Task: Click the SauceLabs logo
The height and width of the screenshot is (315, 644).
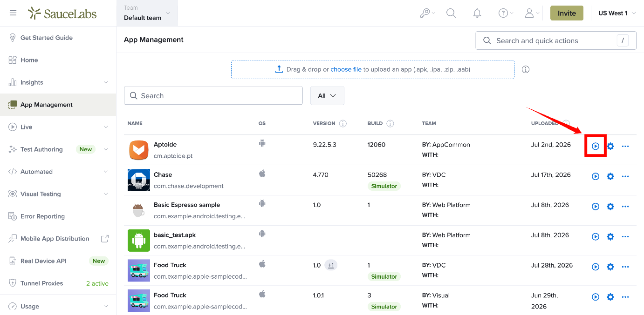Action: tap(62, 13)
